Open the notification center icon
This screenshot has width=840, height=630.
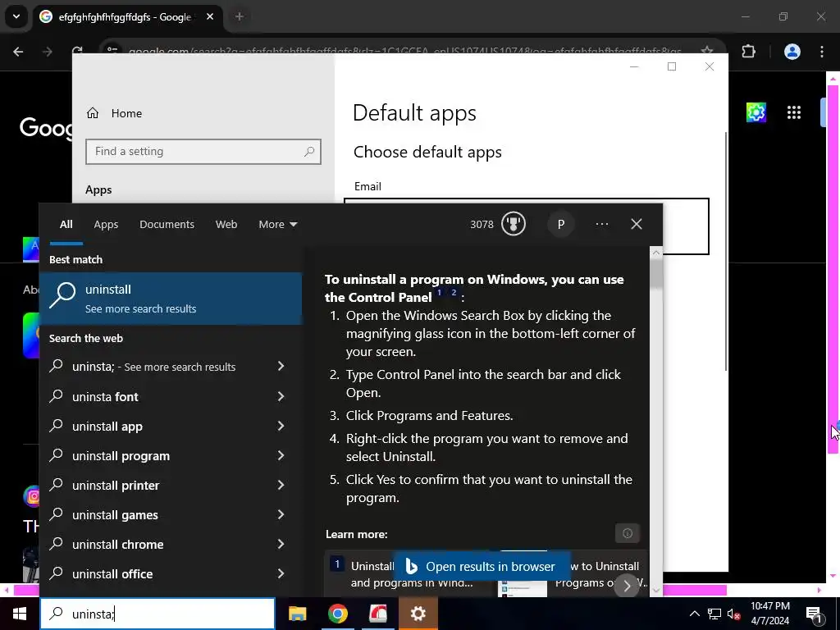coord(815,614)
